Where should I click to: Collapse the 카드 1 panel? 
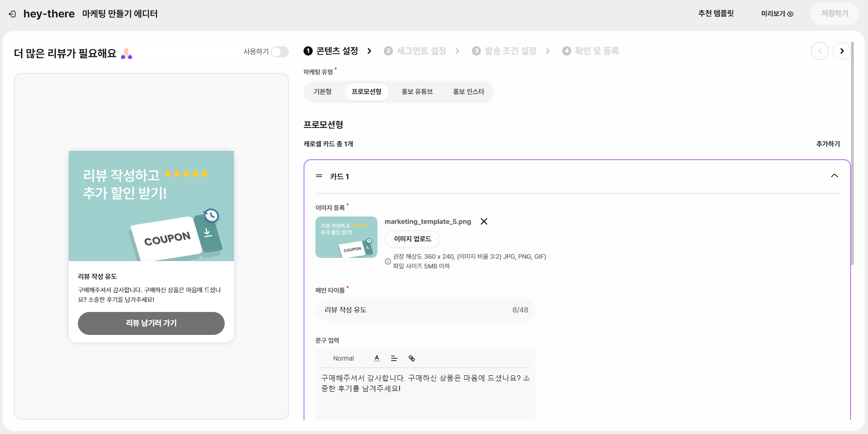[x=835, y=176]
